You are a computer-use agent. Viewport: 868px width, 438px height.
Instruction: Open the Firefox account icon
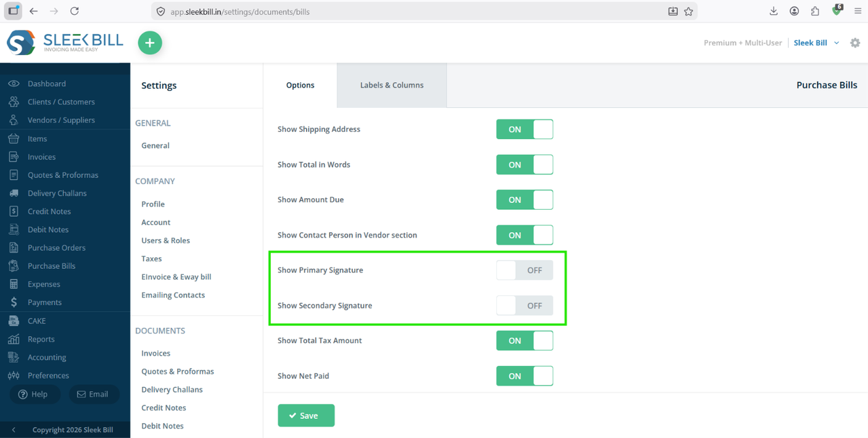794,11
